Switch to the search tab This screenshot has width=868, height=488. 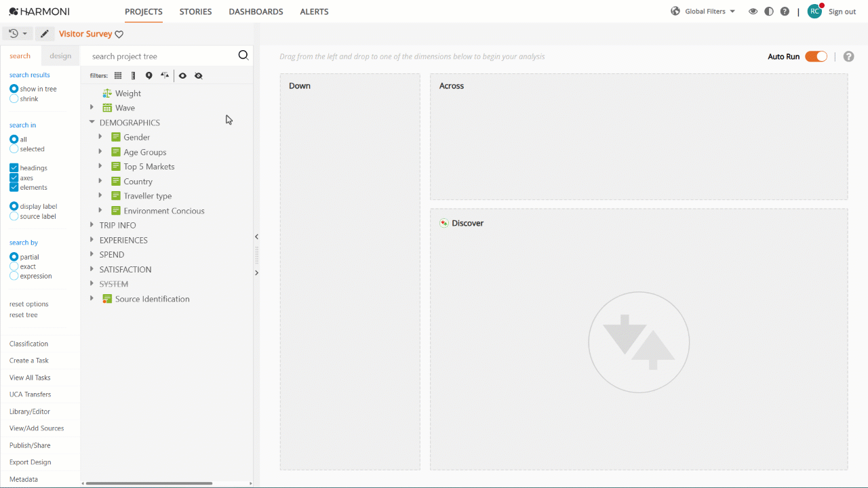[x=20, y=56]
